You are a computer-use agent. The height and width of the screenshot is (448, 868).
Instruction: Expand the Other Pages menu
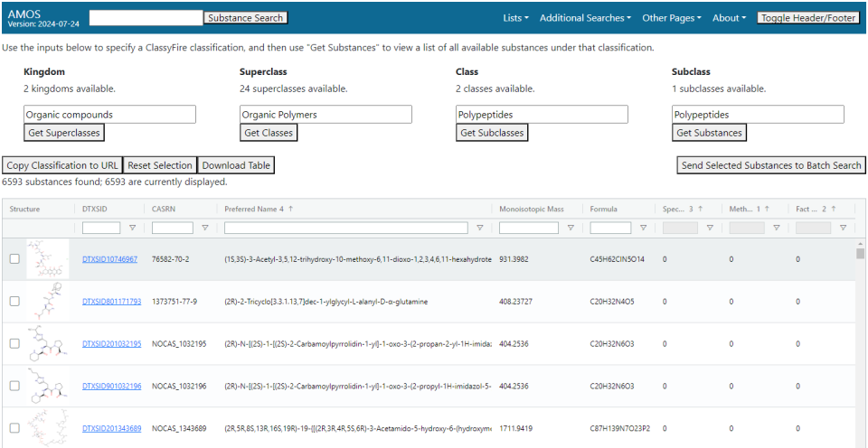[x=673, y=18]
